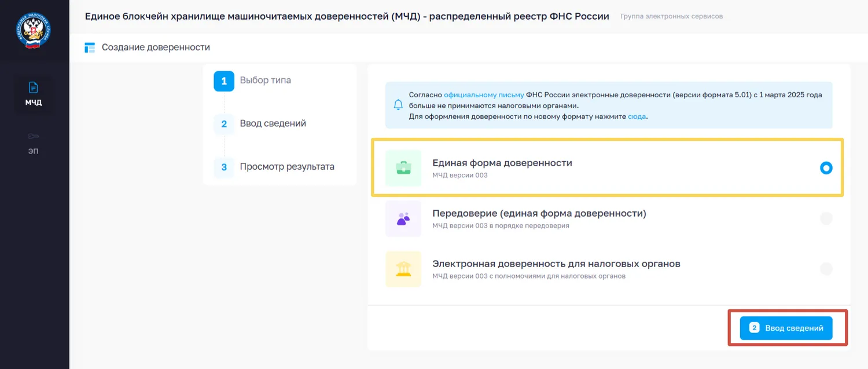Viewport: 868px width, 369px height.
Task: Click the purple people icon for Передоверие
Action: pyautogui.click(x=403, y=218)
